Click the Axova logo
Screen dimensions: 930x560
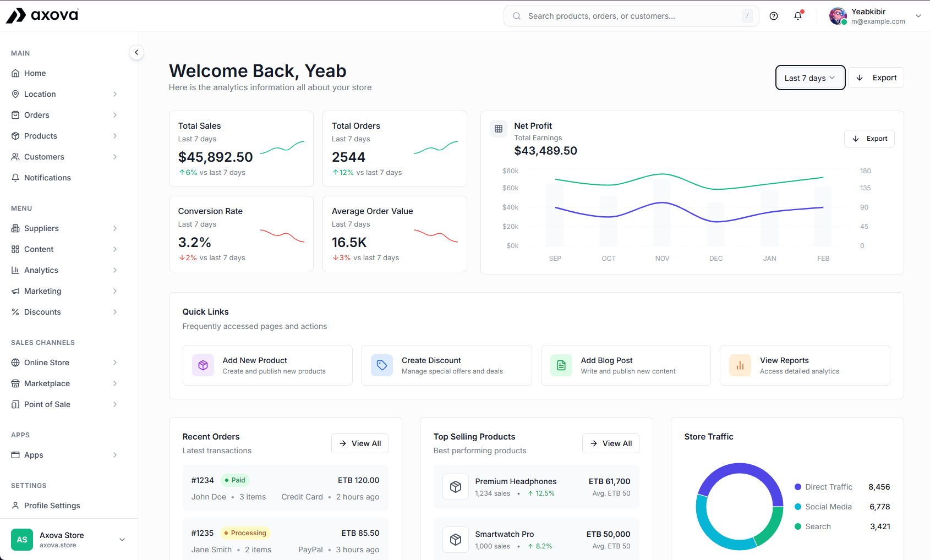tap(42, 15)
